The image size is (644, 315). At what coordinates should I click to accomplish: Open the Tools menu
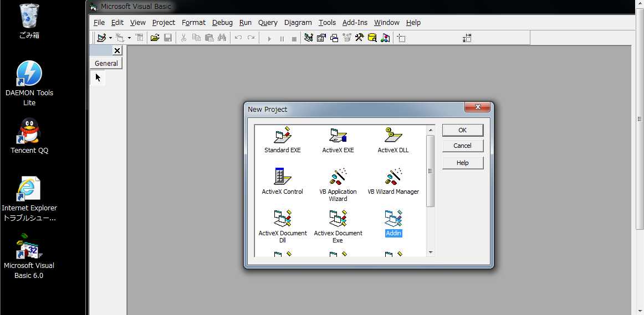pos(327,23)
